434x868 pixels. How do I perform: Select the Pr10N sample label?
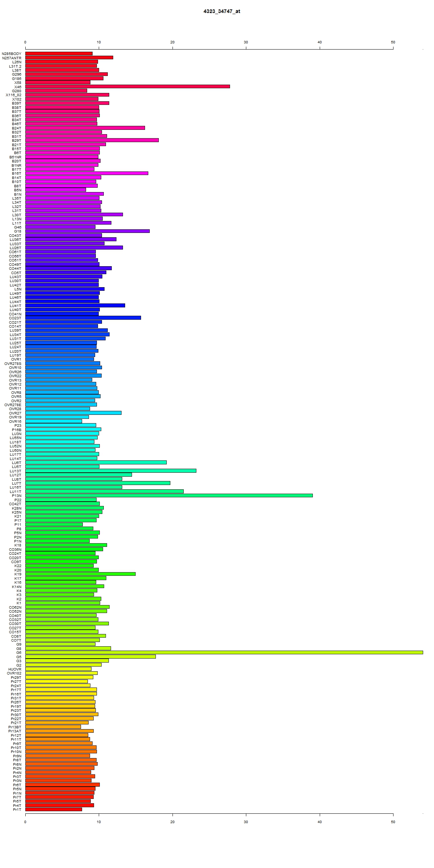16,752
